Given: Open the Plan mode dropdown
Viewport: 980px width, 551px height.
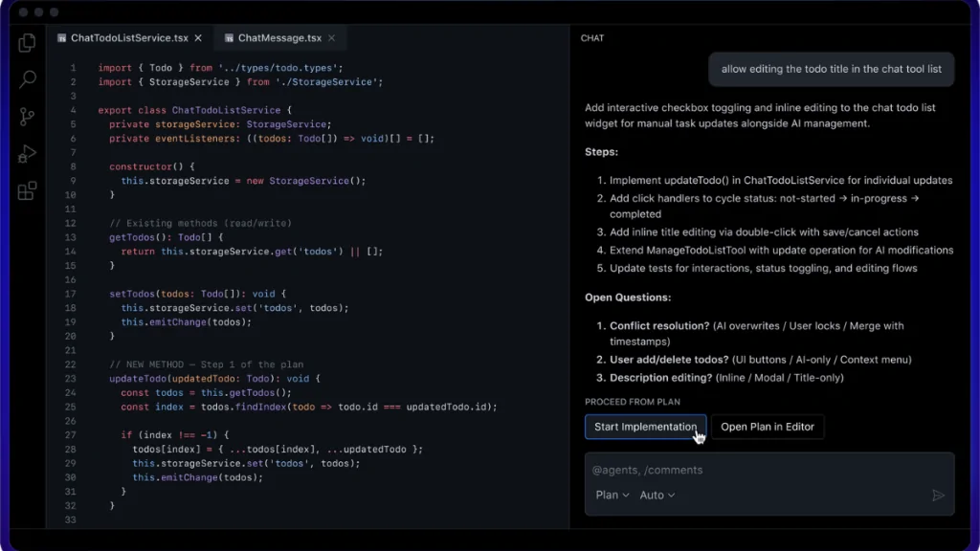Looking at the screenshot, I should 612,495.
